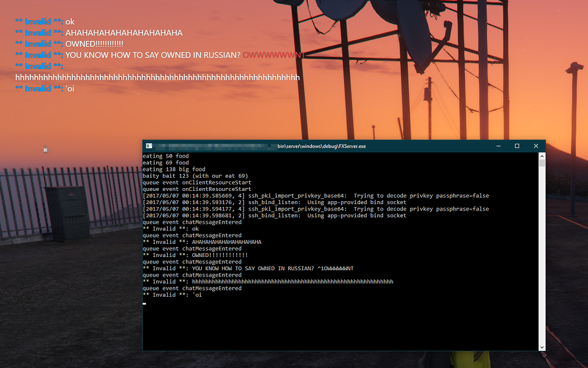Click the console vertical scrollbar thumb
This screenshot has height=368, width=588.
(541, 163)
